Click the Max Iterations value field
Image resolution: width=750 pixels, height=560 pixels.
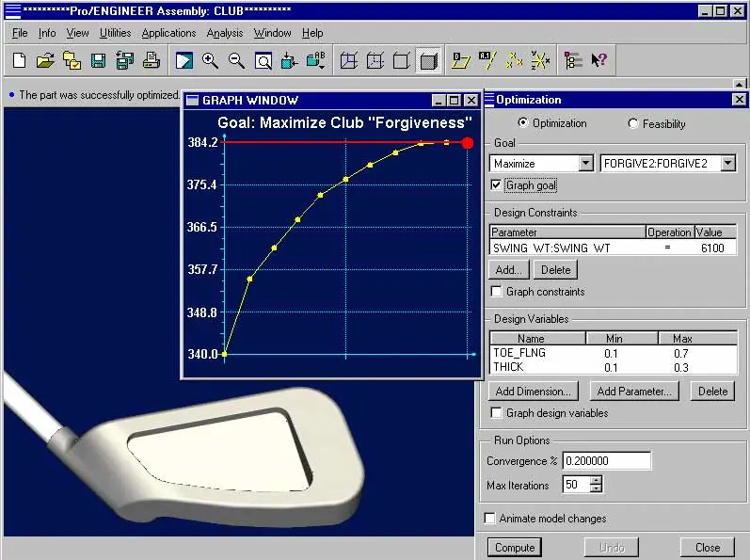(x=576, y=485)
